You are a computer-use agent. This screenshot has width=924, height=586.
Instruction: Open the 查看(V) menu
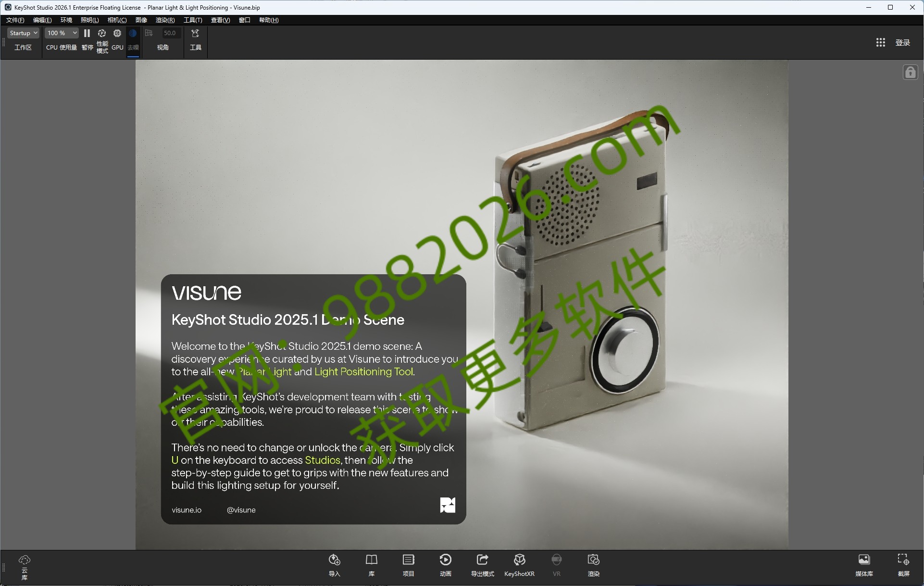click(x=220, y=20)
